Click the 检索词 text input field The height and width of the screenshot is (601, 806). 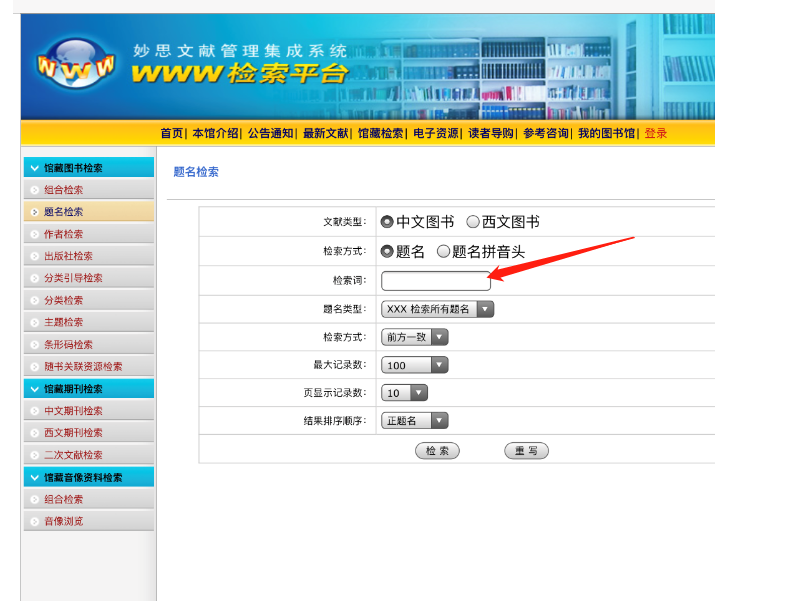tap(435, 281)
